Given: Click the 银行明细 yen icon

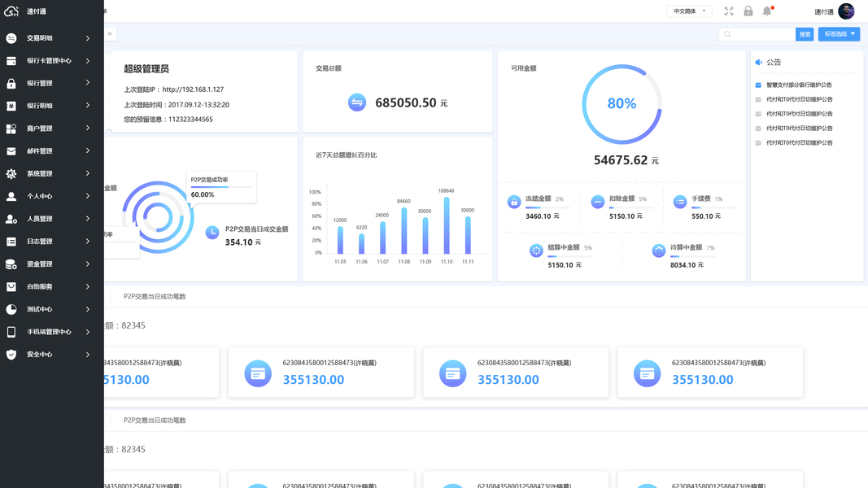Looking at the screenshot, I should [x=11, y=106].
